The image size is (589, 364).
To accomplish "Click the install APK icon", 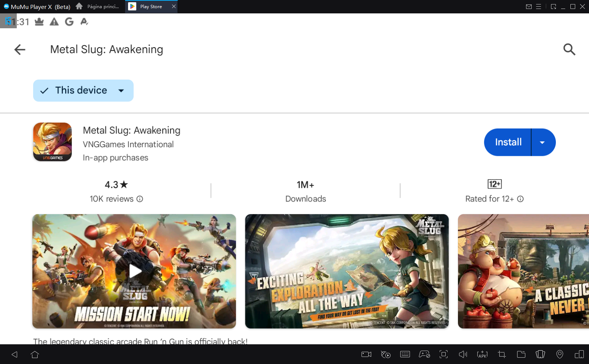I will click(x=482, y=354).
